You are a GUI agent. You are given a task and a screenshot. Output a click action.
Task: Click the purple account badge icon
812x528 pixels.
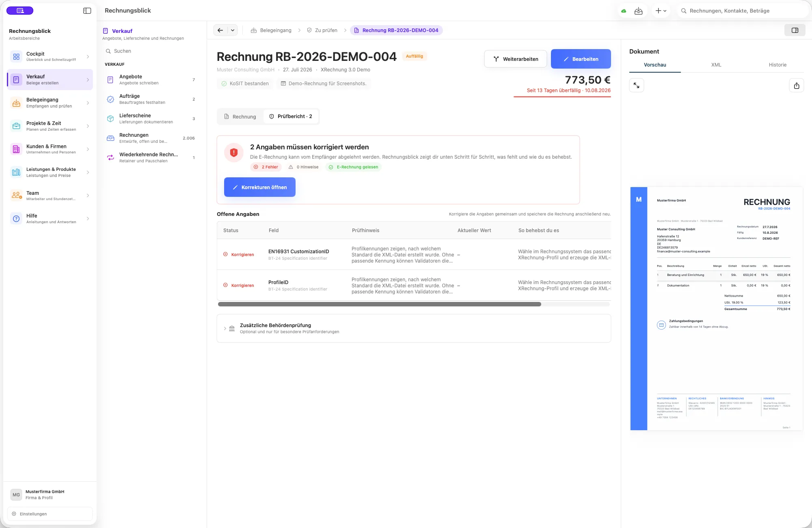20,11
